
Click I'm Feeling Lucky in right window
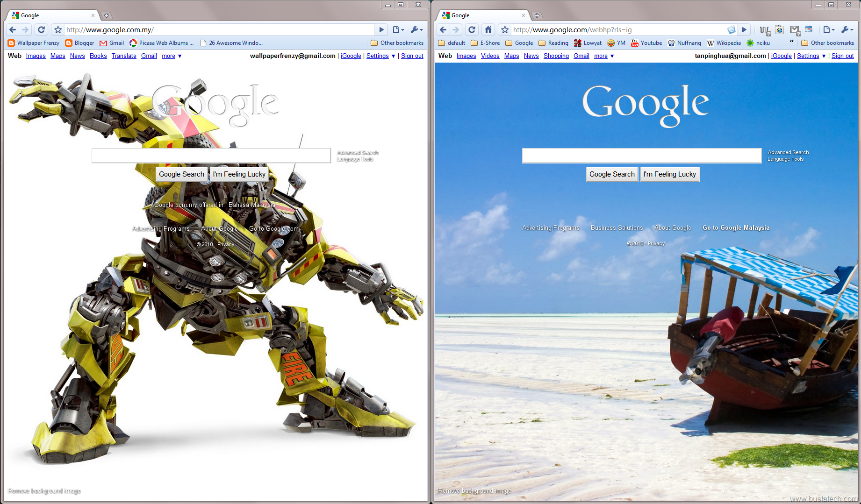pyautogui.click(x=670, y=174)
